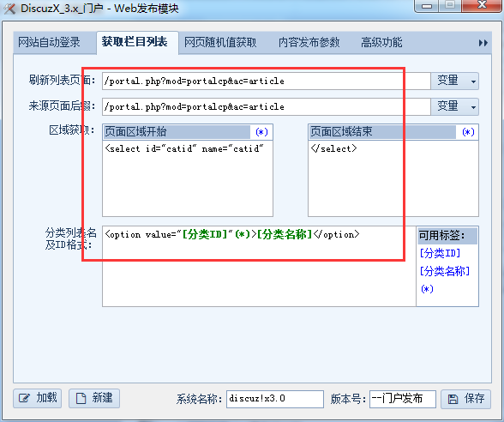The height and width of the screenshot is (422, 504).
Task: Insert the (*) wildcard under 可用标签
Action: point(427,289)
